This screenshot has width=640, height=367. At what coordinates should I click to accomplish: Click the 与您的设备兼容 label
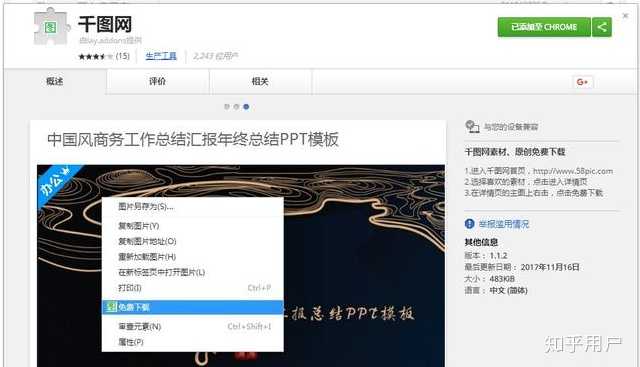click(511, 127)
